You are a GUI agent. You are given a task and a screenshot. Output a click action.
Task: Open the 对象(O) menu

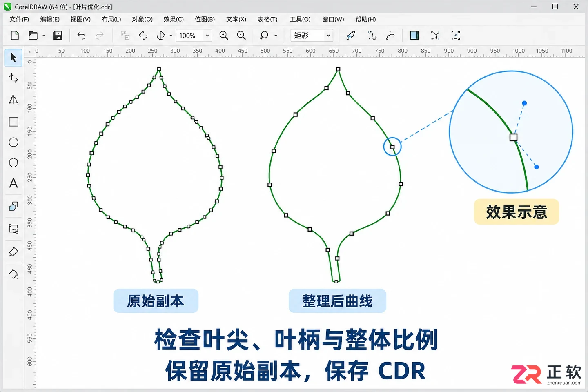point(142,19)
